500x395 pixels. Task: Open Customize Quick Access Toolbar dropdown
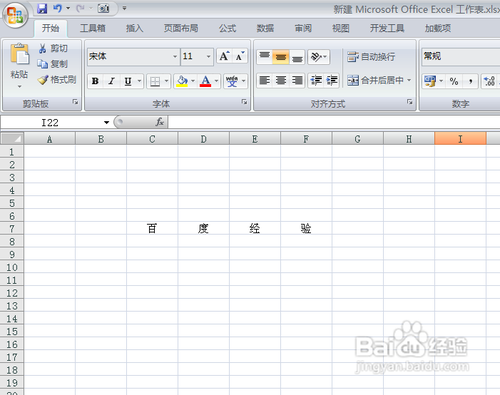coord(124,8)
